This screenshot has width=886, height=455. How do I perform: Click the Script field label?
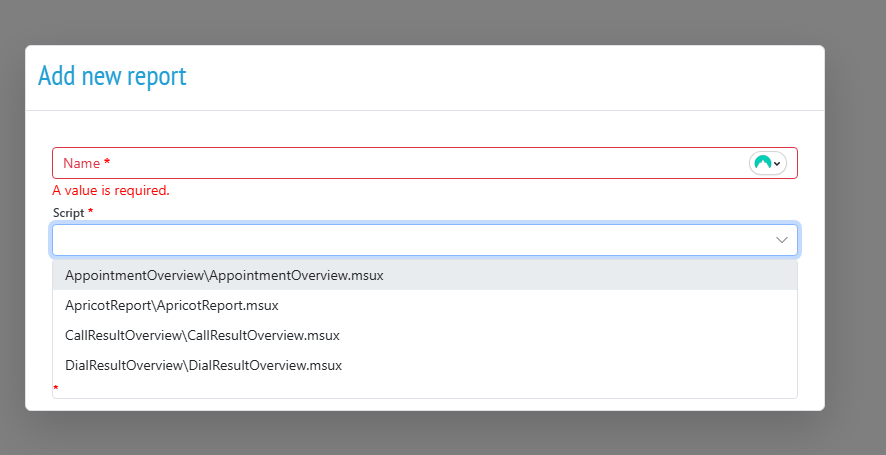point(69,212)
